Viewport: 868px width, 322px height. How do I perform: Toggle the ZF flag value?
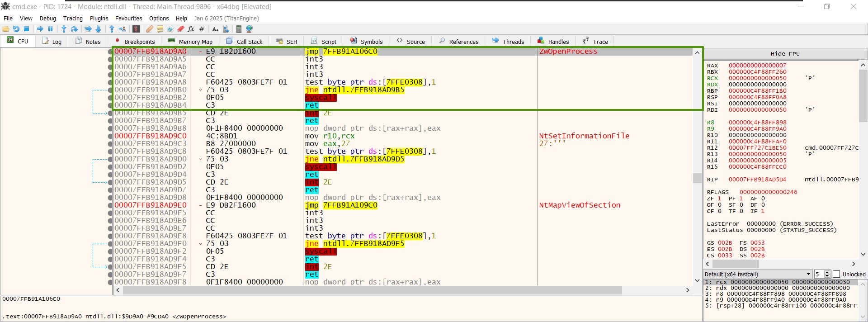pyautogui.click(x=719, y=199)
